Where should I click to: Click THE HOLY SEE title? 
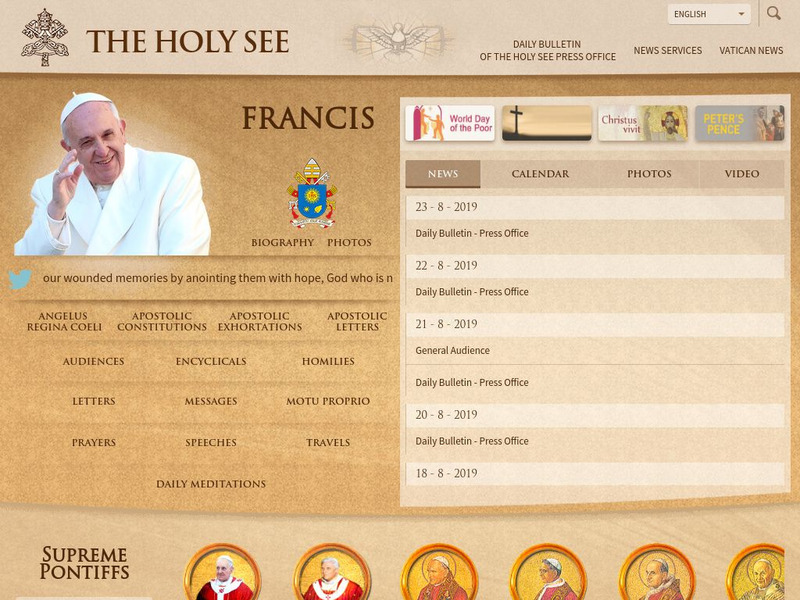pos(188,41)
